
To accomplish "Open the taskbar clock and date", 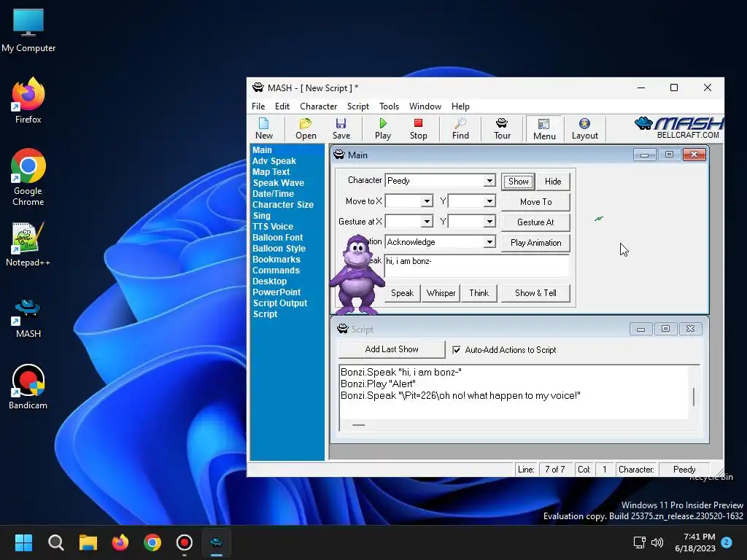I will coord(695,542).
